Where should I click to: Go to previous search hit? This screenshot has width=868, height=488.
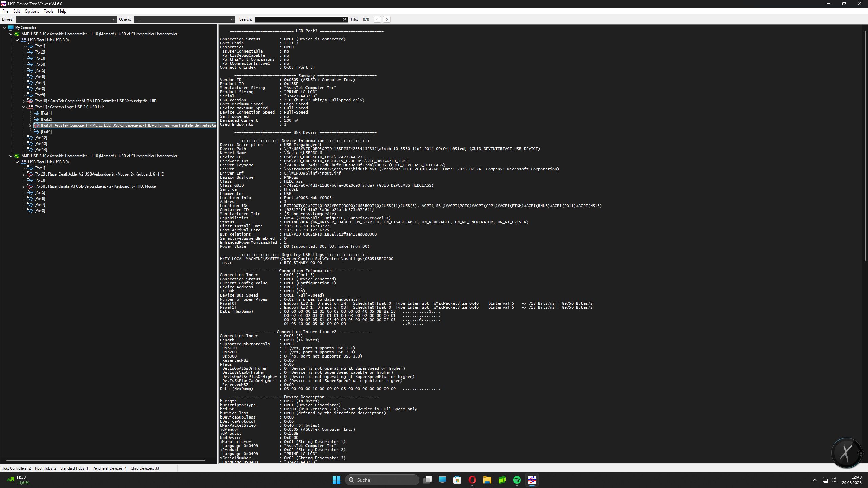(377, 19)
